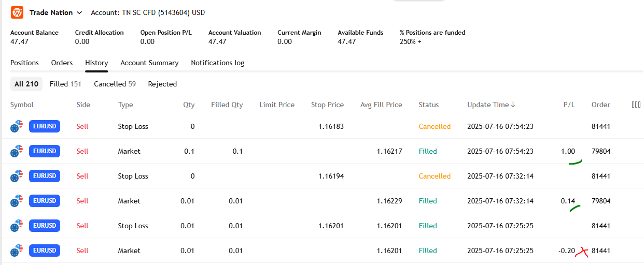This screenshot has height=265, width=644.
Task: Open the Account Summary tab
Action: click(x=149, y=63)
